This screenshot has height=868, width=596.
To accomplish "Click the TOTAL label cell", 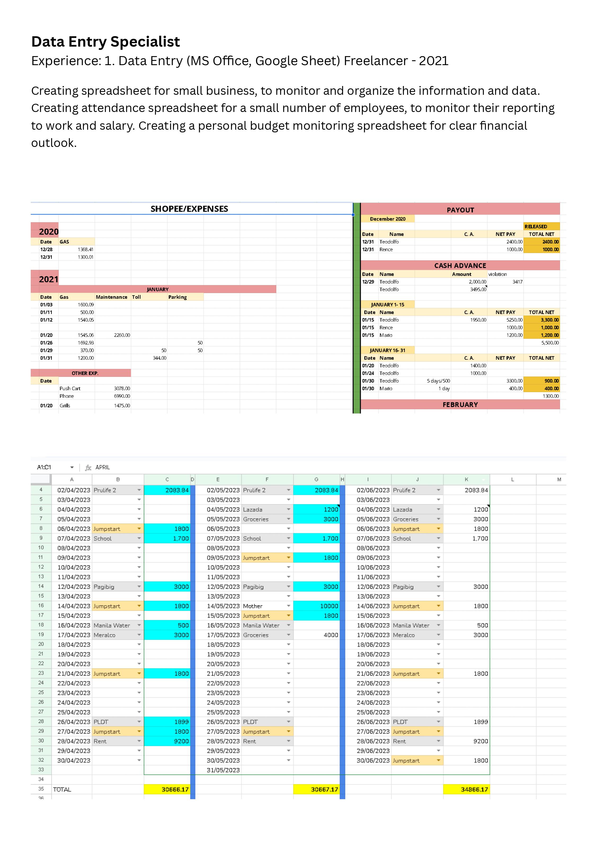I will 72,789.
